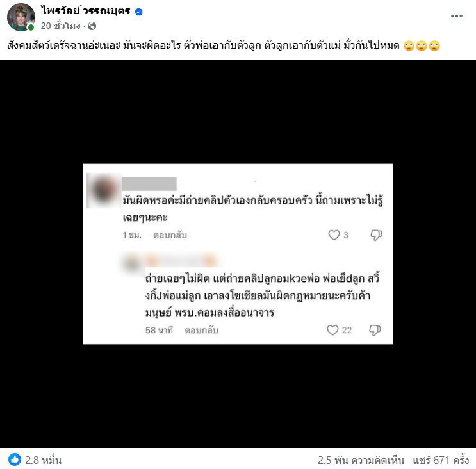Click the blurred avatar of the reply commenter
The width and height of the screenshot is (476, 469).
[132, 263]
